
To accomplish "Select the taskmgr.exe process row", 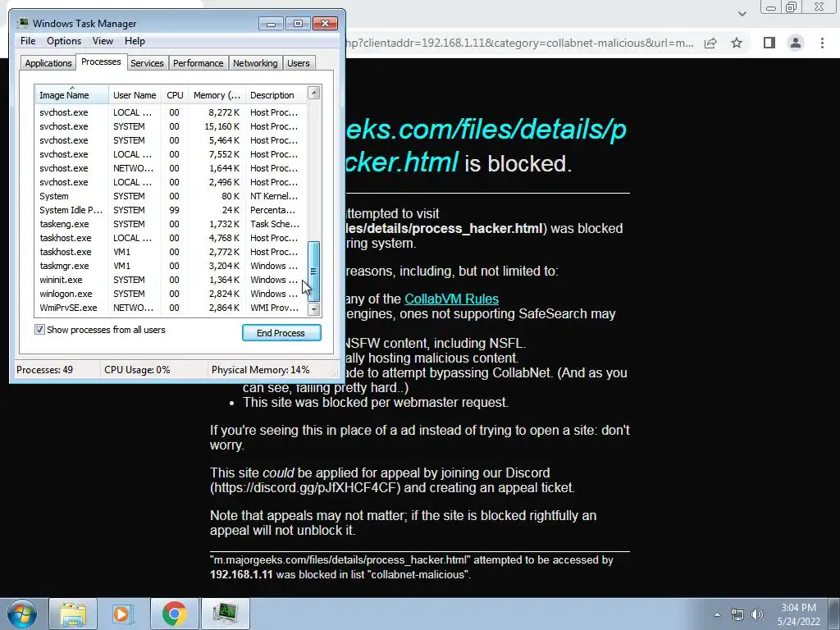I will [171, 266].
